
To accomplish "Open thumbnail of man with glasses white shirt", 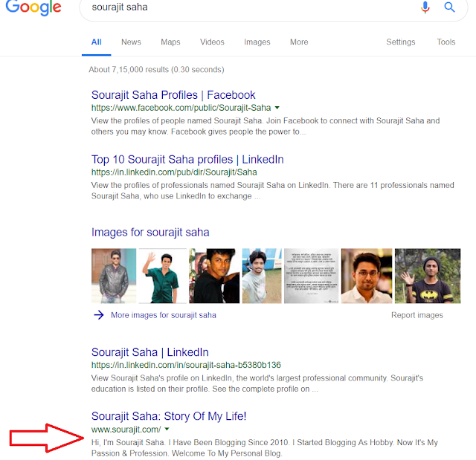I will pyautogui.click(x=367, y=276).
